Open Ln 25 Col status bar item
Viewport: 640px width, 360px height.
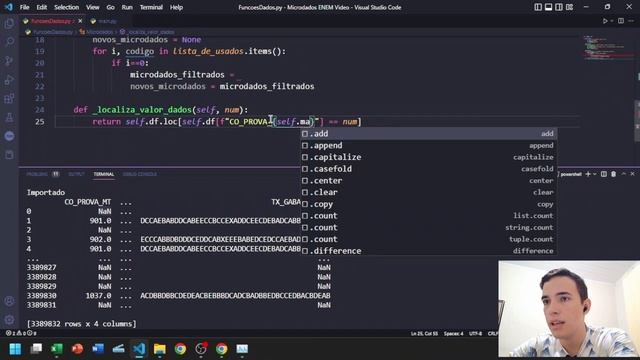click(424, 333)
